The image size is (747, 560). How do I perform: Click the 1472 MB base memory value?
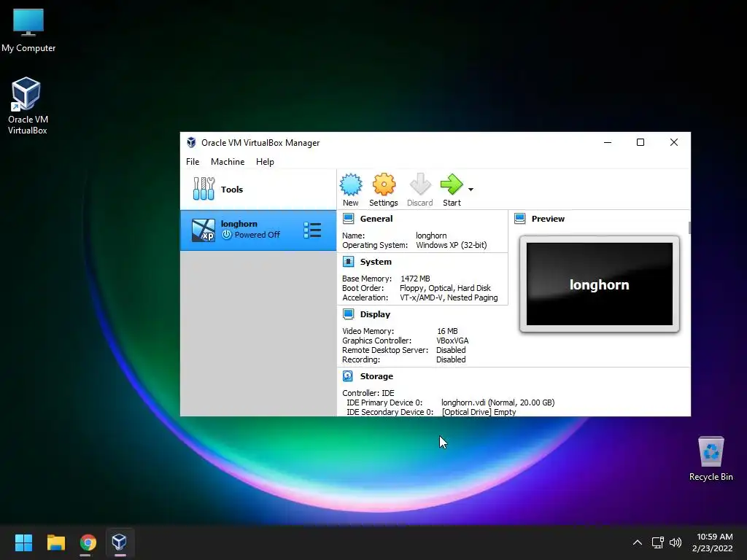[415, 279]
